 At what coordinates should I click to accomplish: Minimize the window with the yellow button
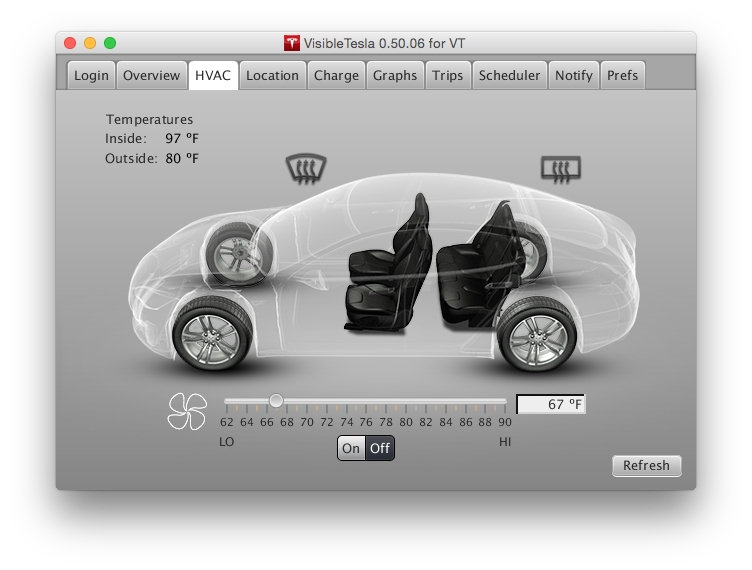click(x=90, y=43)
